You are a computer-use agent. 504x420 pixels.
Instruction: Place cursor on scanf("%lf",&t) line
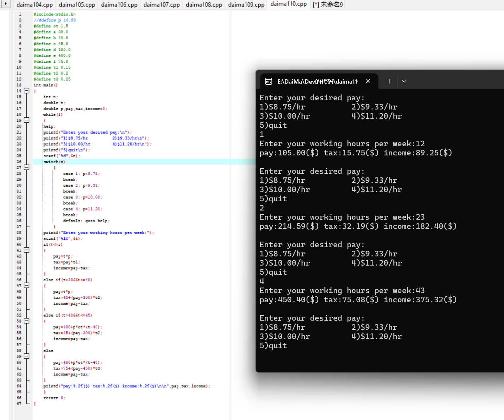[x=63, y=238]
